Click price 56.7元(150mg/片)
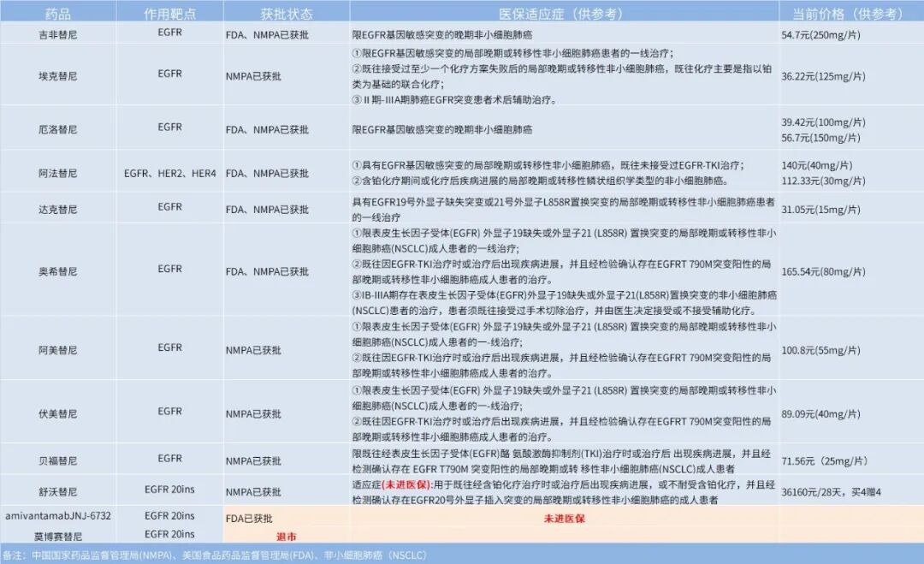924x564 pixels. pyautogui.click(x=820, y=137)
